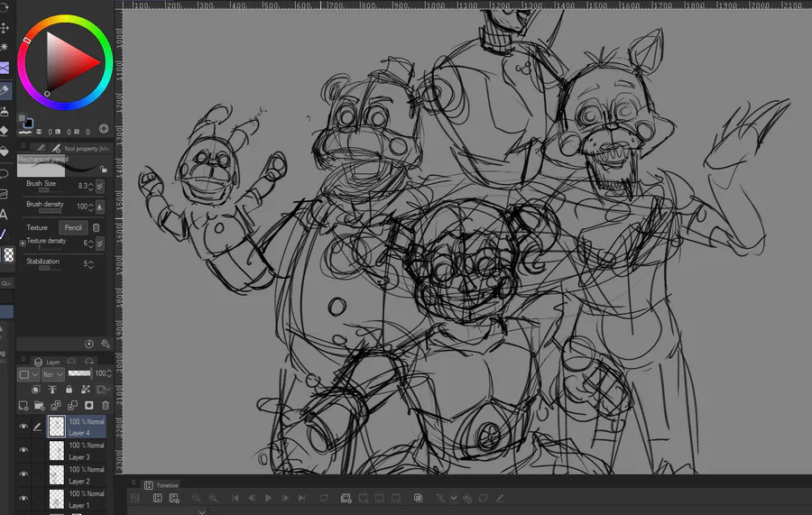The height and width of the screenshot is (515, 812).
Task: Create a new layer folder
Action: pos(40,405)
